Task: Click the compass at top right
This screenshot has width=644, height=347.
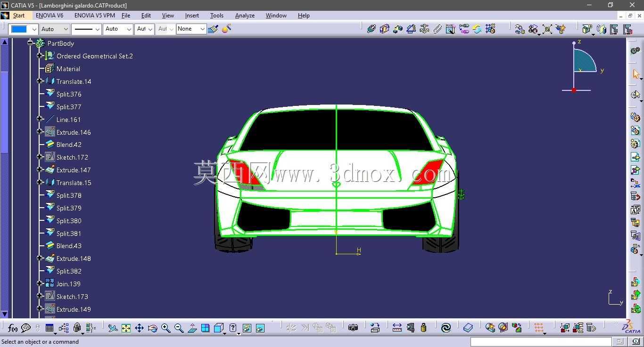Action: 582,66
